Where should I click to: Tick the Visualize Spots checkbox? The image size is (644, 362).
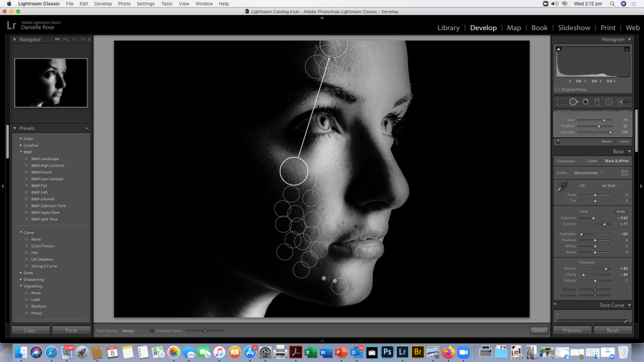(152, 331)
